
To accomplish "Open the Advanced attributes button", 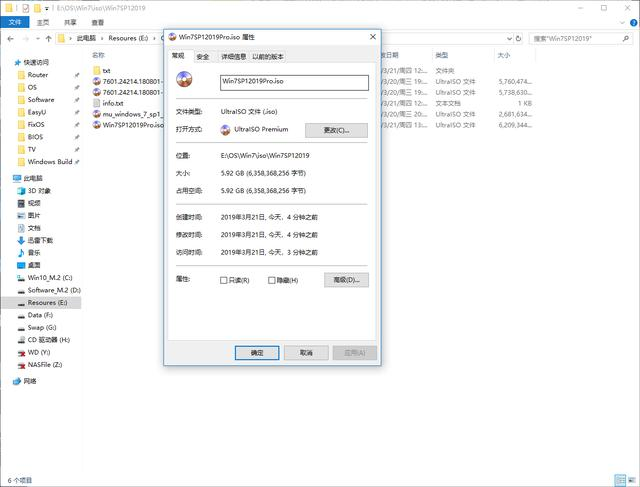I will 347,280.
